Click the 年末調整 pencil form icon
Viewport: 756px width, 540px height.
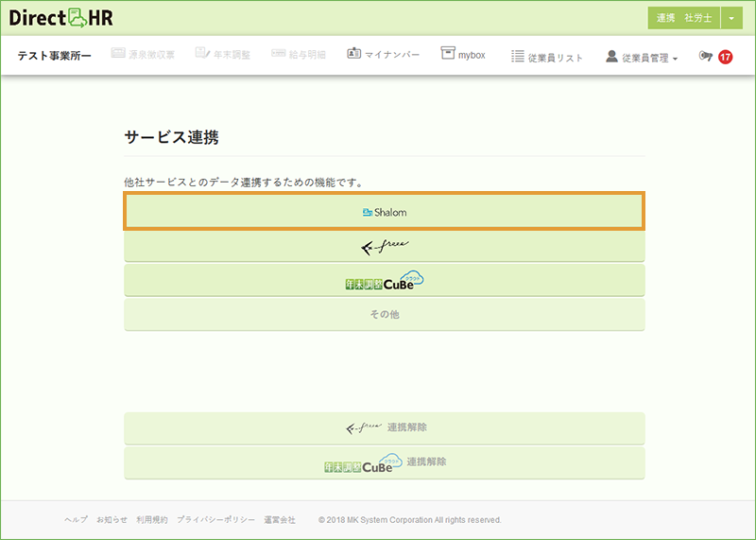(x=202, y=53)
